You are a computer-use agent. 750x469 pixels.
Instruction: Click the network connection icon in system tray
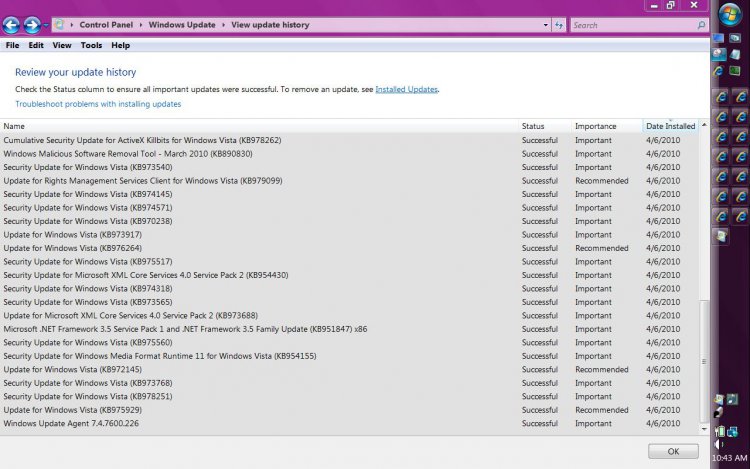733,432
